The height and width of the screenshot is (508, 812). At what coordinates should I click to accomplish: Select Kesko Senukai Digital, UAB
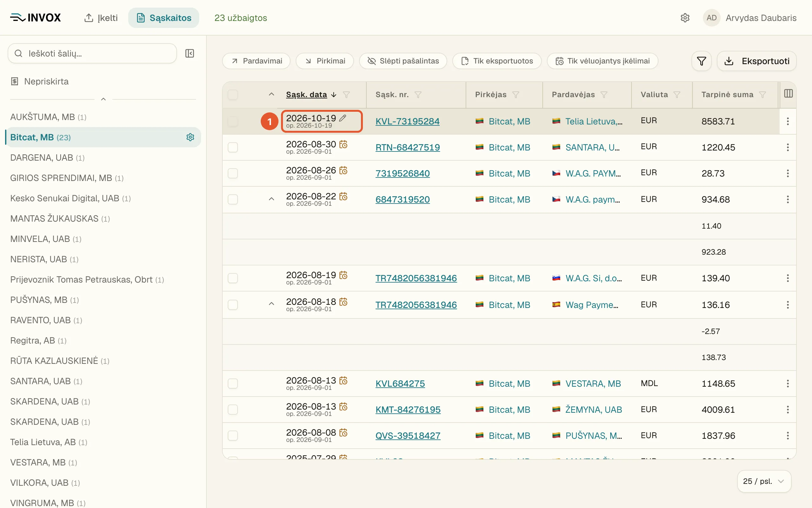[70, 198]
